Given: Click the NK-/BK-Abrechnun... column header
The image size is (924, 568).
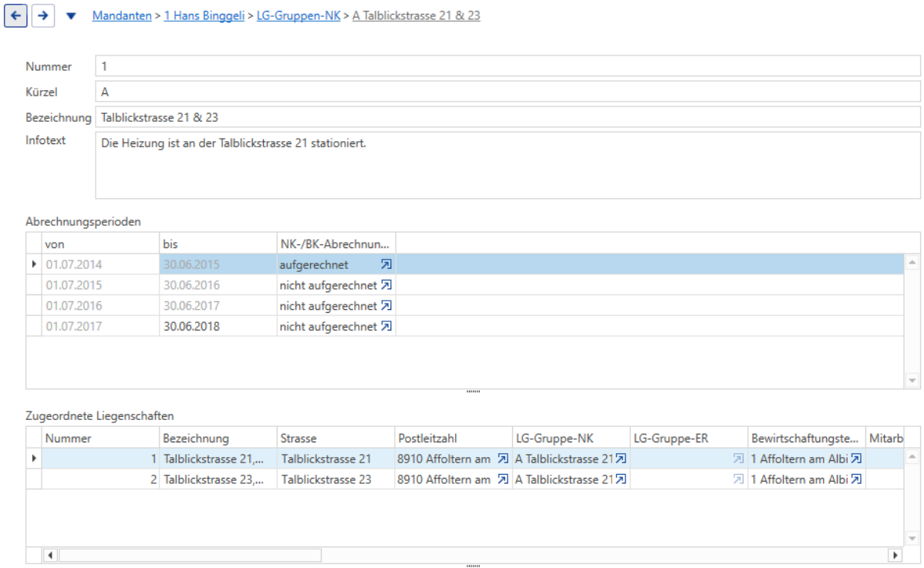Looking at the screenshot, I should [x=336, y=244].
